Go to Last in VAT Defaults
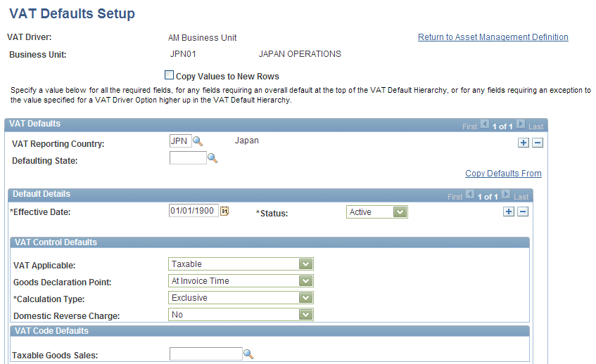 click(536, 126)
